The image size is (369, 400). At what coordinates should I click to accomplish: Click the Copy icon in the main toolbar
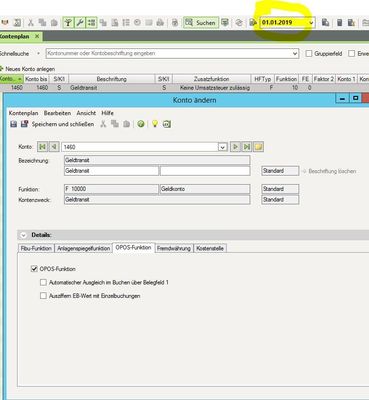click(x=42, y=22)
